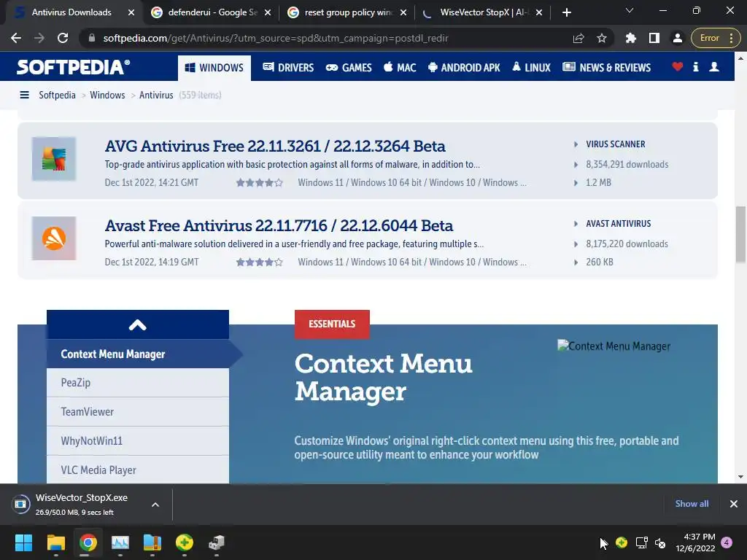The image size is (747, 560).
Task: Select the Windows category menu
Action: pos(214,68)
